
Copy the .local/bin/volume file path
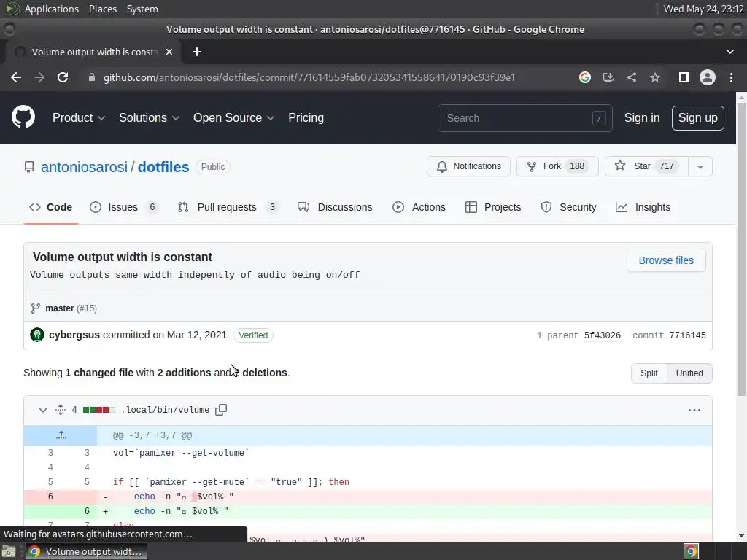(221, 410)
